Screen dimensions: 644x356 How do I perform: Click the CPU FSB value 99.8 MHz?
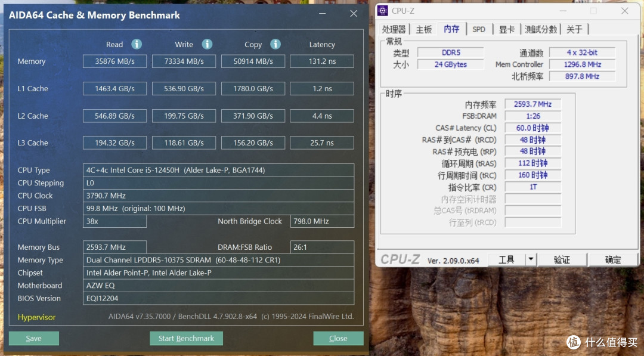click(x=218, y=208)
